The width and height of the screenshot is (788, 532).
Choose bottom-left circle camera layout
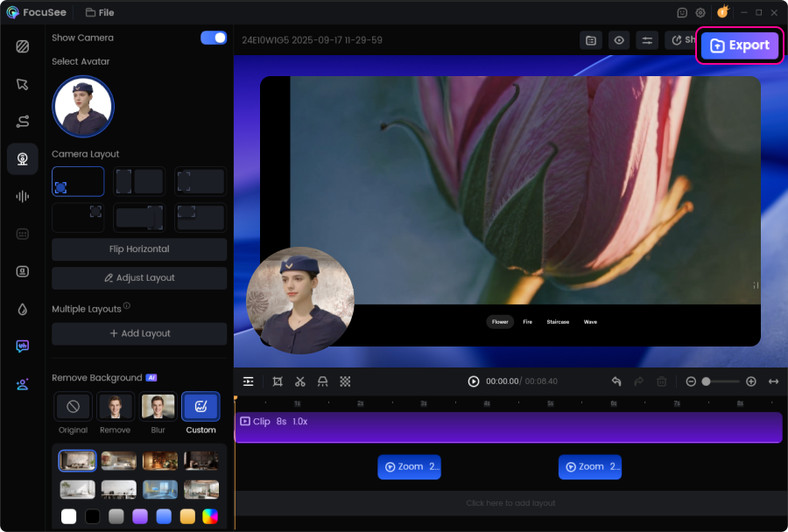click(78, 181)
